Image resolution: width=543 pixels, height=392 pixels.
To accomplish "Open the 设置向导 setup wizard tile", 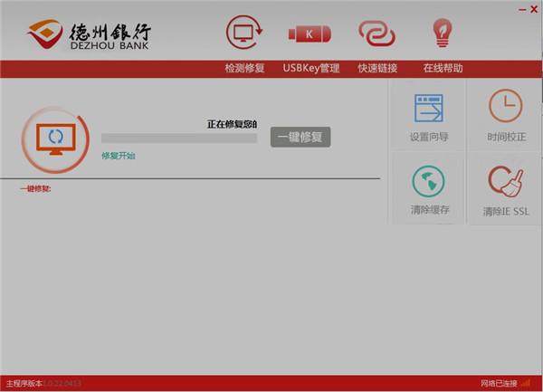I will pos(428,115).
